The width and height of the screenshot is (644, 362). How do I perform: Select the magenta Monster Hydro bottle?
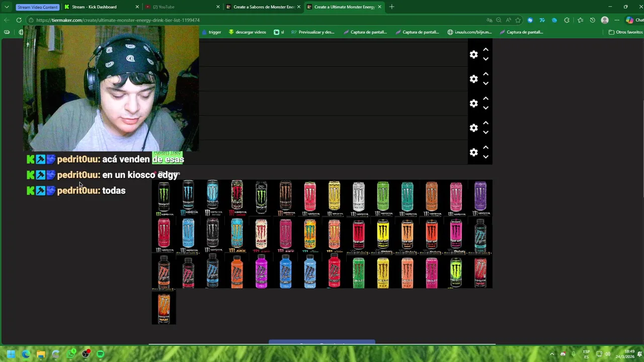point(261,271)
